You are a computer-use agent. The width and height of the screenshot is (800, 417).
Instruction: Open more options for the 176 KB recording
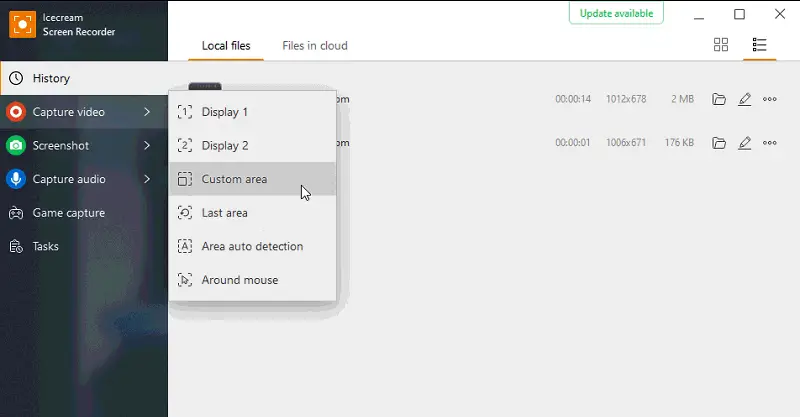769,143
